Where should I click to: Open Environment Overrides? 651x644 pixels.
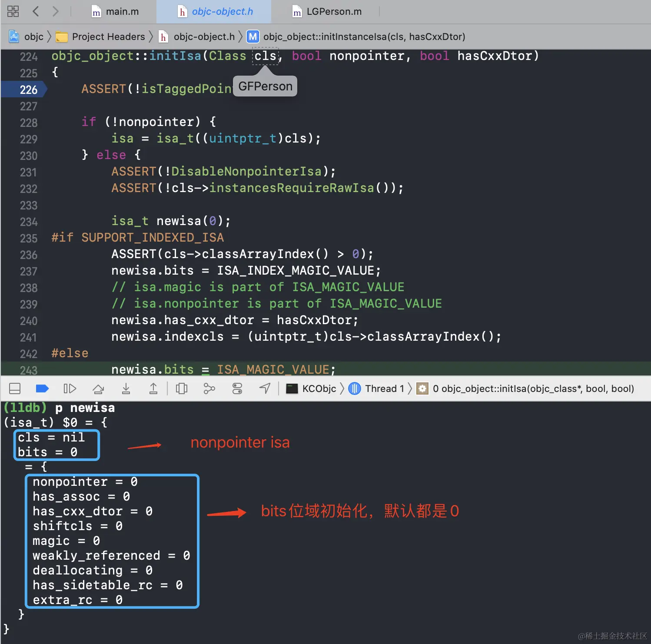tap(237, 388)
